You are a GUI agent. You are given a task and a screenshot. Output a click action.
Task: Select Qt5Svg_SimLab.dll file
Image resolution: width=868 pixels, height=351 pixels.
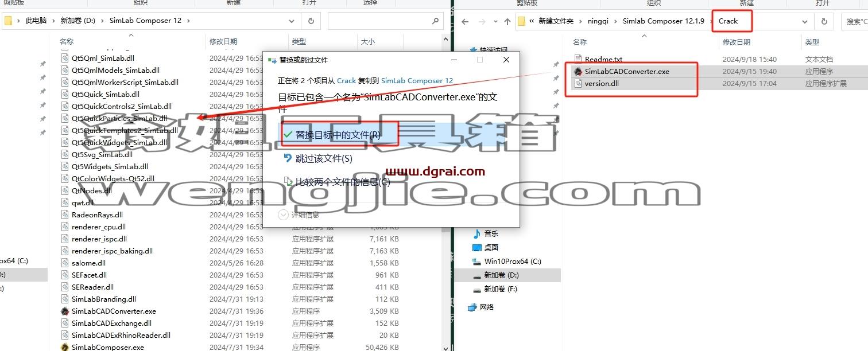coord(102,155)
